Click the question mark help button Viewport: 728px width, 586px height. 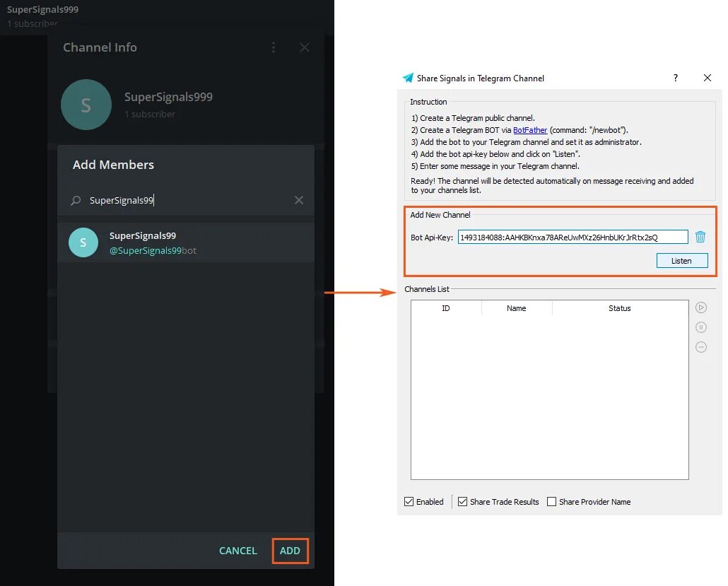(676, 78)
